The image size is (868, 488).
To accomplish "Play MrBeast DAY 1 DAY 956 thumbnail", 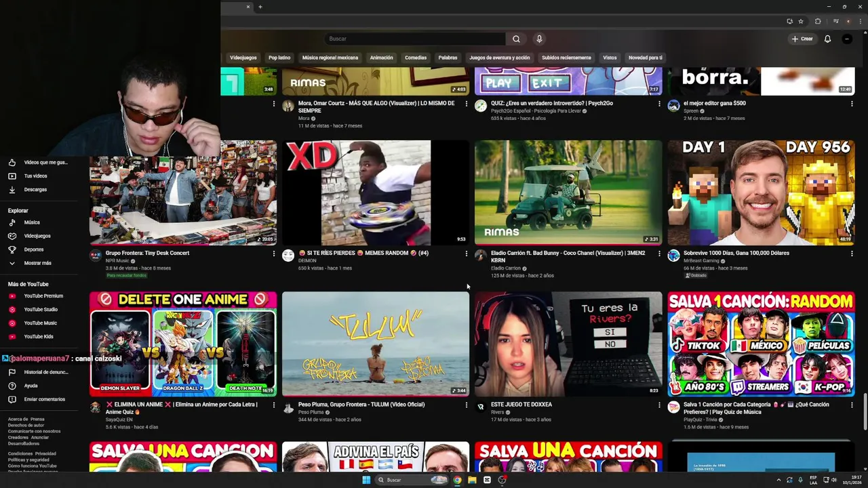I will click(761, 192).
